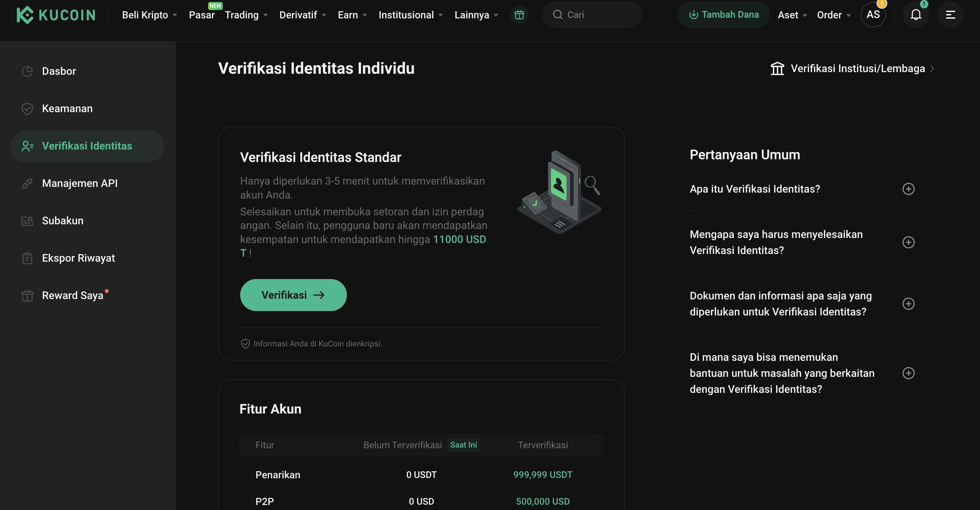Open the Derivatif menu

coord(298,15)
